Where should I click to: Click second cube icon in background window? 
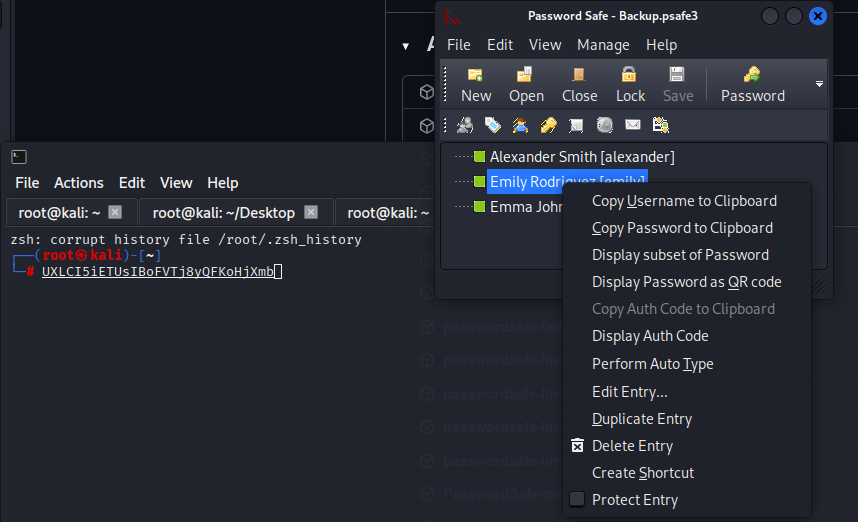point(427,126)
